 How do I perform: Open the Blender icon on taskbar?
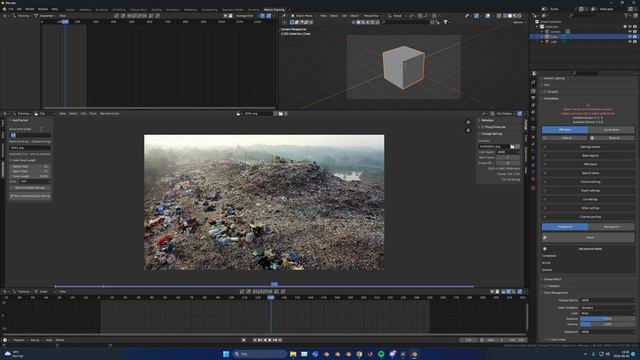414,354
